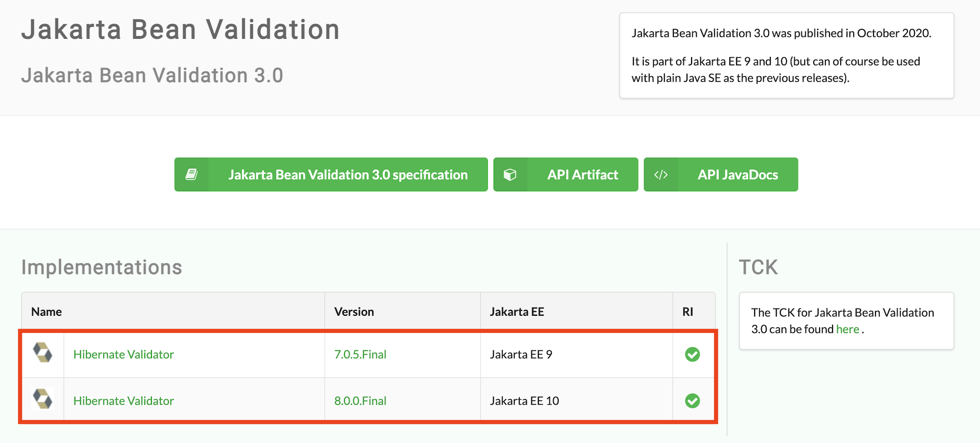
Task: Click the Jakarta Bean Validation page title
Action: coord(180,30)
